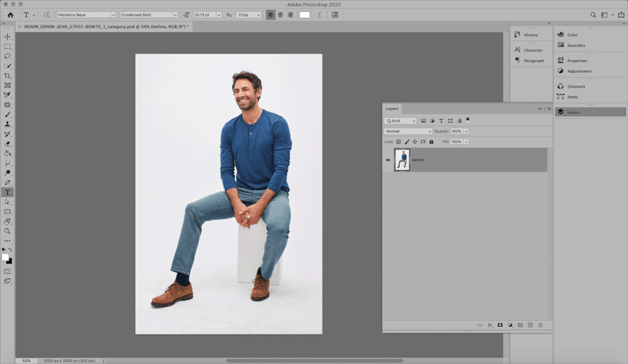Select the Lasso tool
The image size is (628, 364).
pyautogui.click(x=8, y=56)
